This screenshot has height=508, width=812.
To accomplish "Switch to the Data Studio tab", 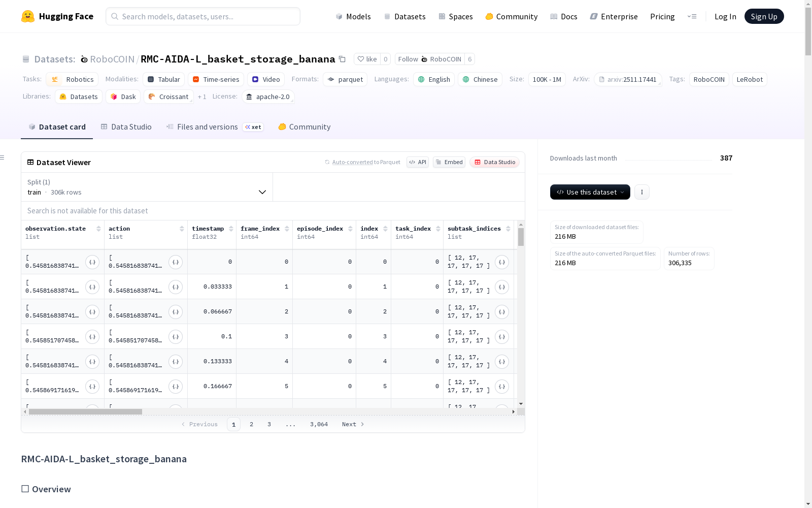I will [x=126, y=127].
